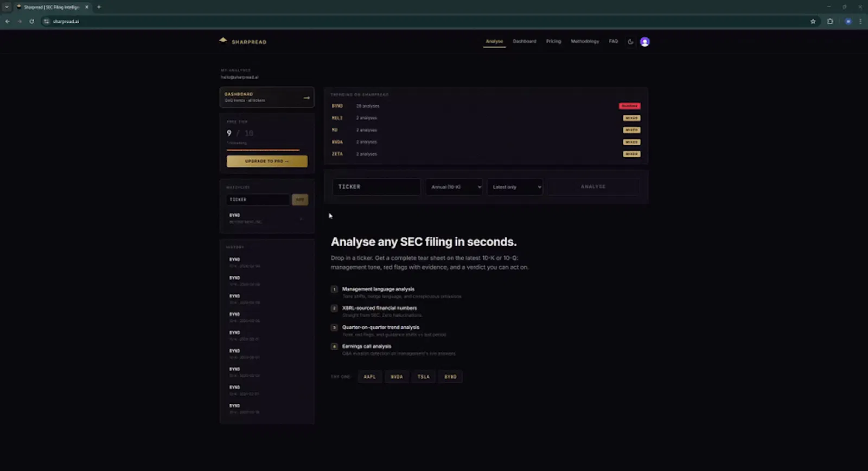Open BYND entry in the watchlist

tap(266, 218)
